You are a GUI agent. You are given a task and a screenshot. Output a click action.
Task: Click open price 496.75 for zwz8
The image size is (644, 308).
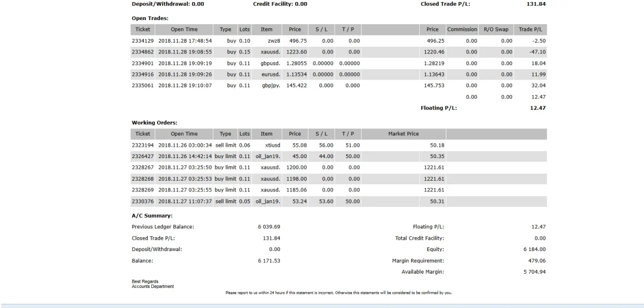click(298, 41)
